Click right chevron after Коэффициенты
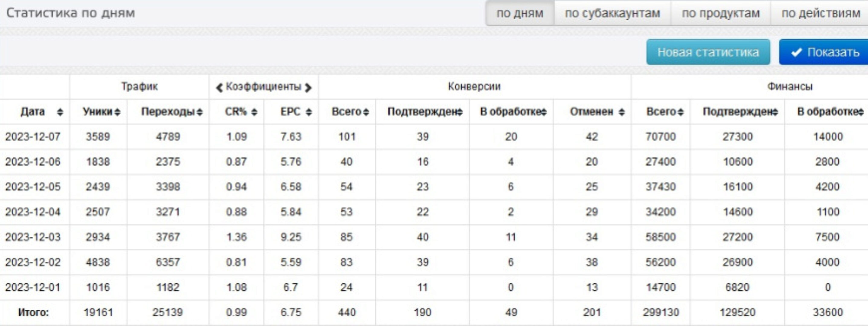The width and height of the screenshot is (868, 326). pyautogui.click(x=308, y=88)
